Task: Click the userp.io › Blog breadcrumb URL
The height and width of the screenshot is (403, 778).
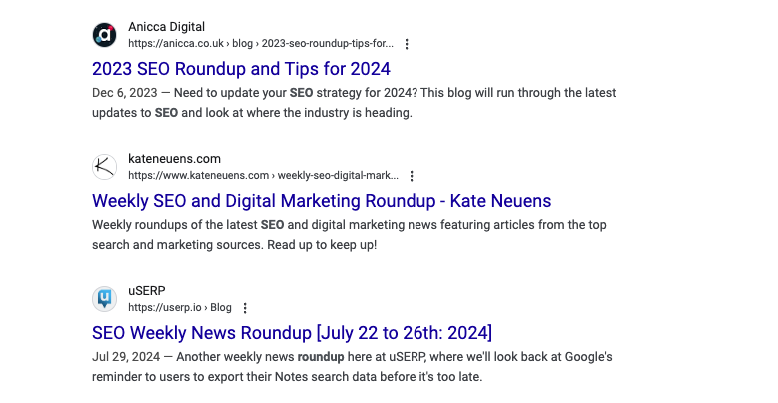Action: (180, 308)
